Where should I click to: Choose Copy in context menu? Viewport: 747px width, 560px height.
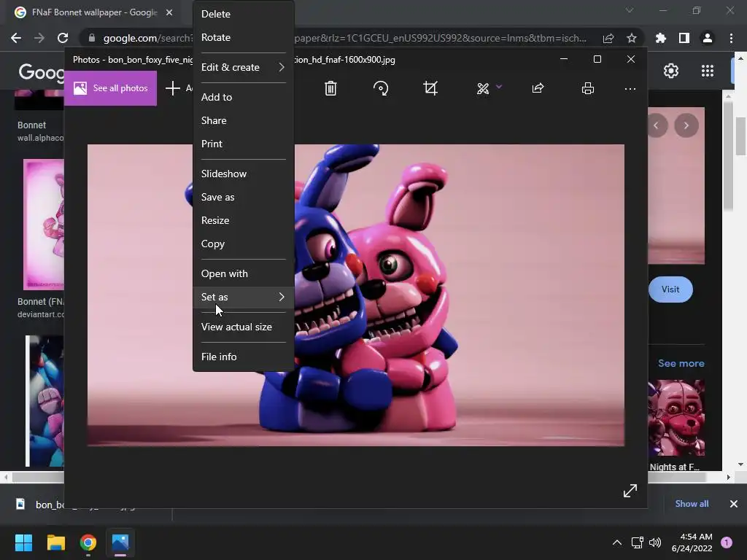[x=243, y=244]
